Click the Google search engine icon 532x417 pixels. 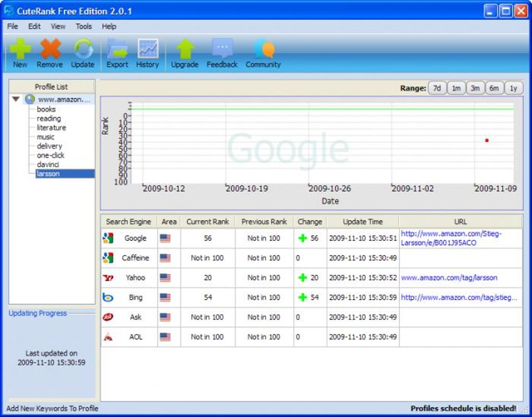[108, 238]
